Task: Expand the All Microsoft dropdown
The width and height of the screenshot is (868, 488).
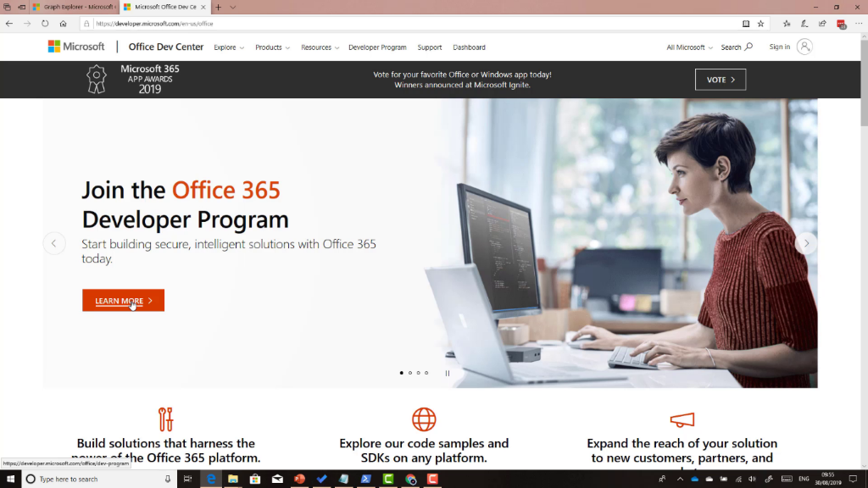Action: pyautogui.click(x=689, y=47)
